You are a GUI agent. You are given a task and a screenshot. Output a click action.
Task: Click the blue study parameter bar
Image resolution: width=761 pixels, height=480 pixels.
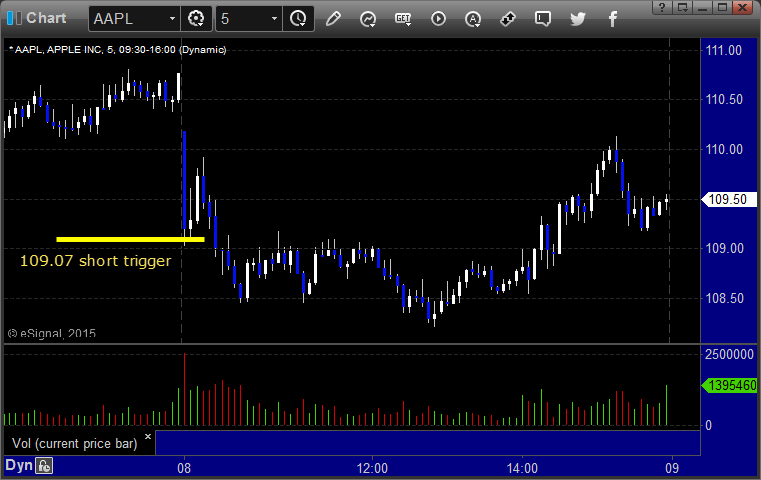(x=428, y=443)
